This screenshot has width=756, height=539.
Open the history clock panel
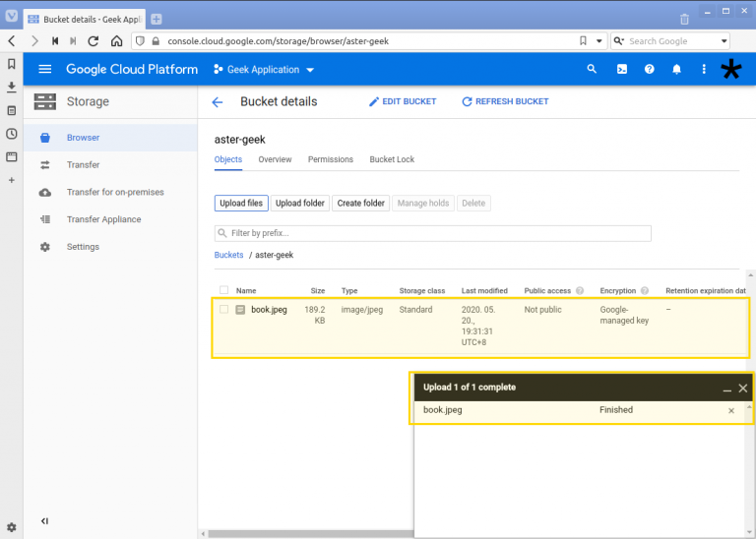coord(12,134)
